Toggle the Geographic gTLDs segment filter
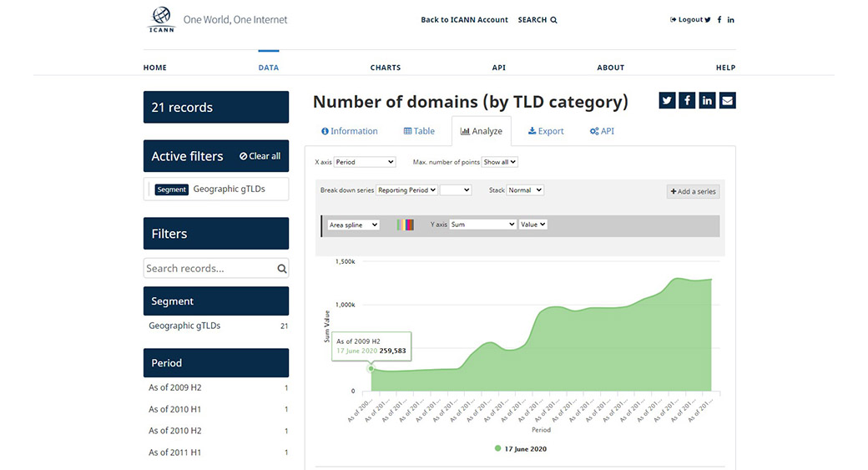The width and height of the screenshot is (868, 470). [184, 326]
